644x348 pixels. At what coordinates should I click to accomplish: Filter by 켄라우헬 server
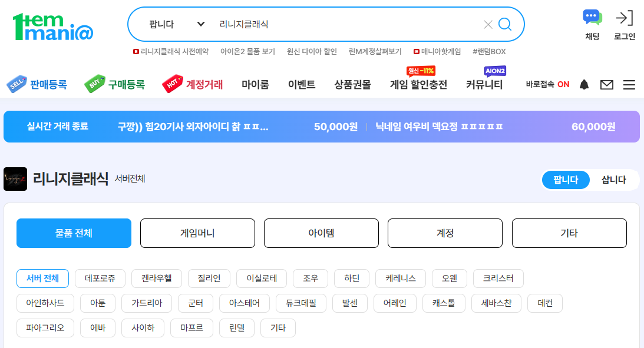(157, 279)
